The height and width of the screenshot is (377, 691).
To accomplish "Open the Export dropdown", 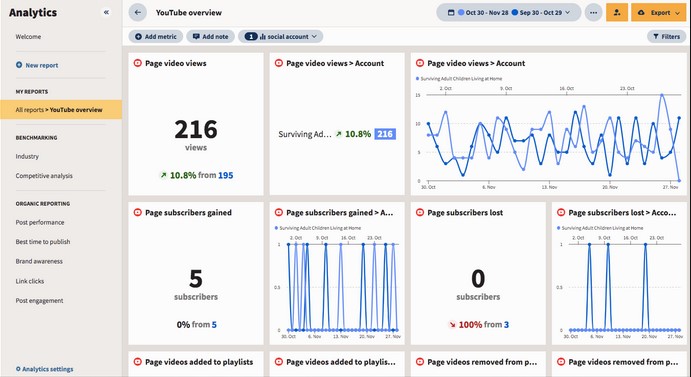I will tap(659, 13).
